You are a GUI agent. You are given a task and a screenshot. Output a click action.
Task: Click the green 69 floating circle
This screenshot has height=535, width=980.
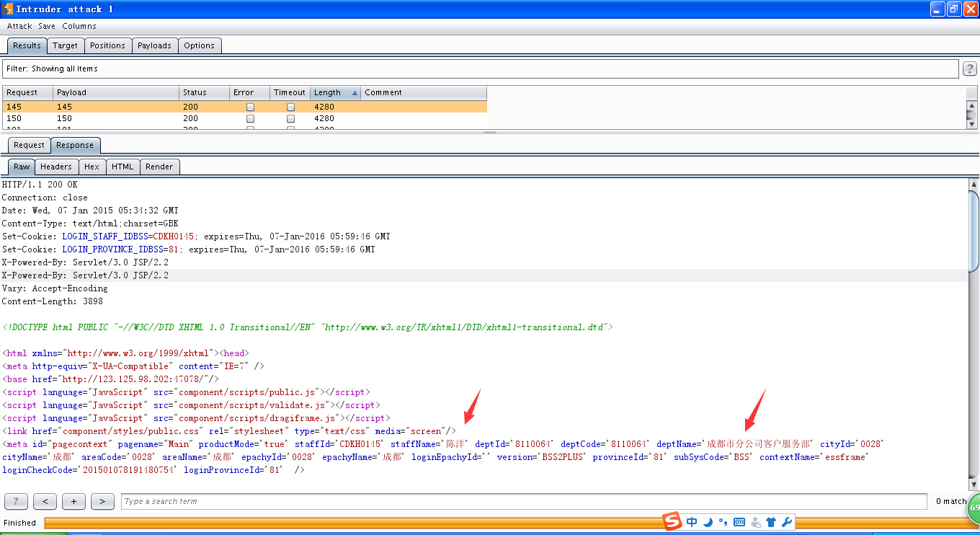click(974, 508)
